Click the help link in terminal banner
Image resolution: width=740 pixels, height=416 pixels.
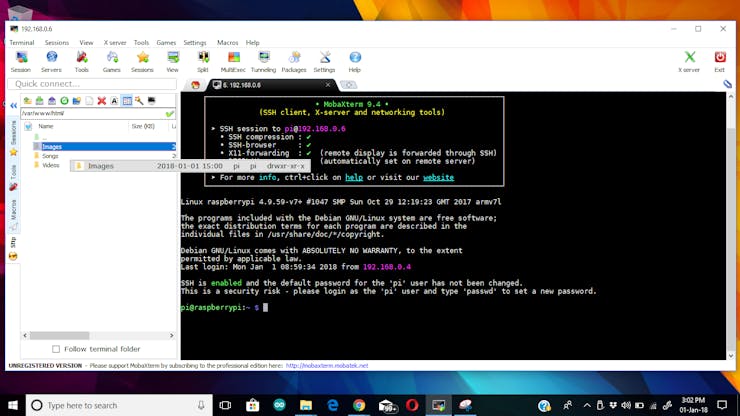click(354, 178)
